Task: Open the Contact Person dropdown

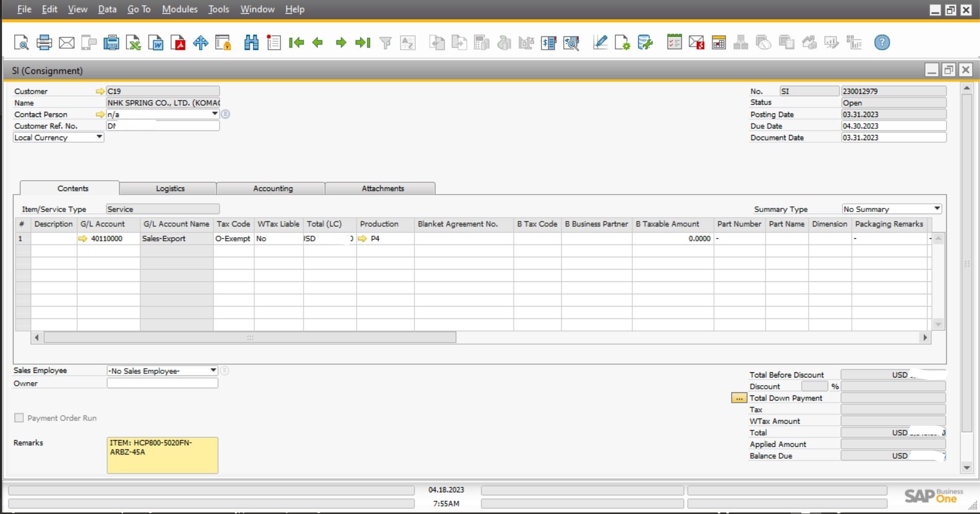Action: click(215, 114)
